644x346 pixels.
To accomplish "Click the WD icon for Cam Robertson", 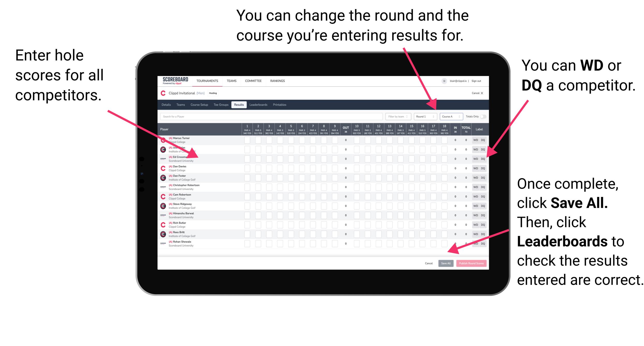I will 475,196.
